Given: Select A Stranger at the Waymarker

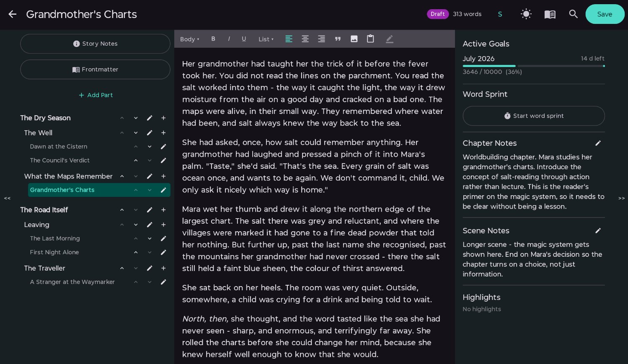Looking at the screenshot, I should (x=72, y=282).
